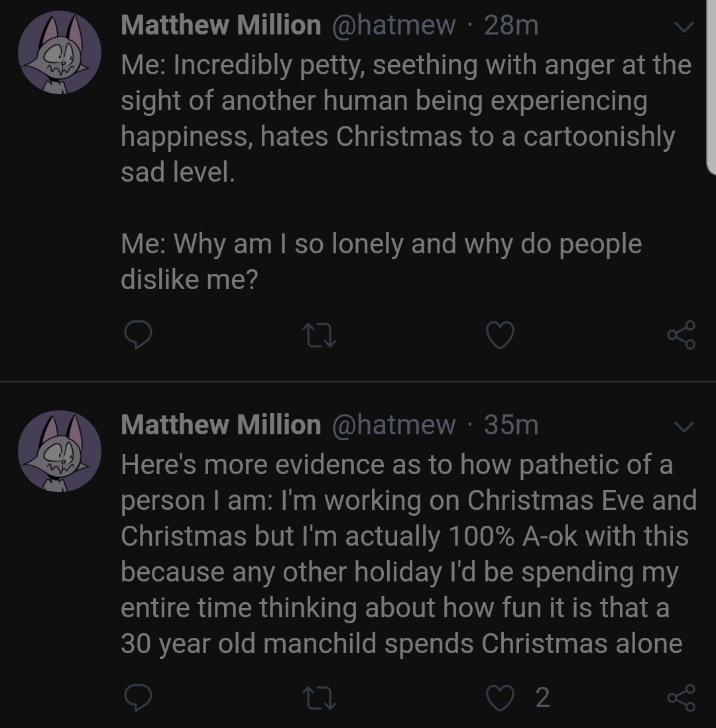This screenshot has width=716, height=728.
Task: Reply to the 28m tweet
Action: 139,336
